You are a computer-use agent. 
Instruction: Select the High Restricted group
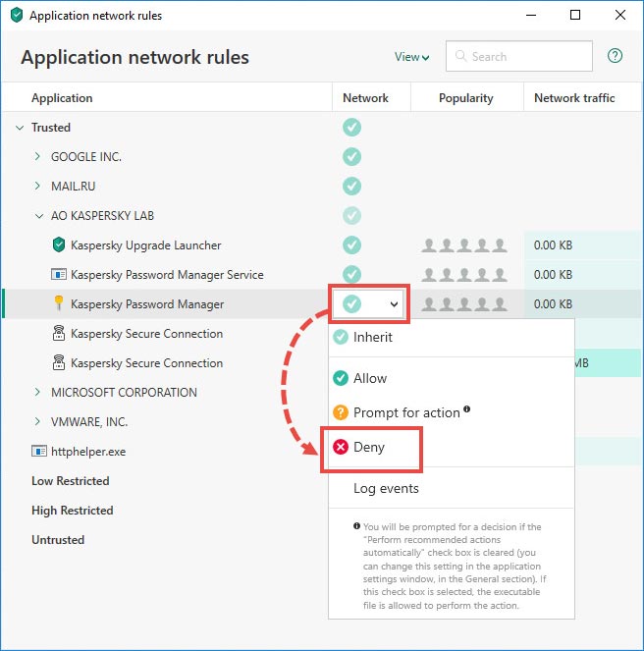point(73,510)
